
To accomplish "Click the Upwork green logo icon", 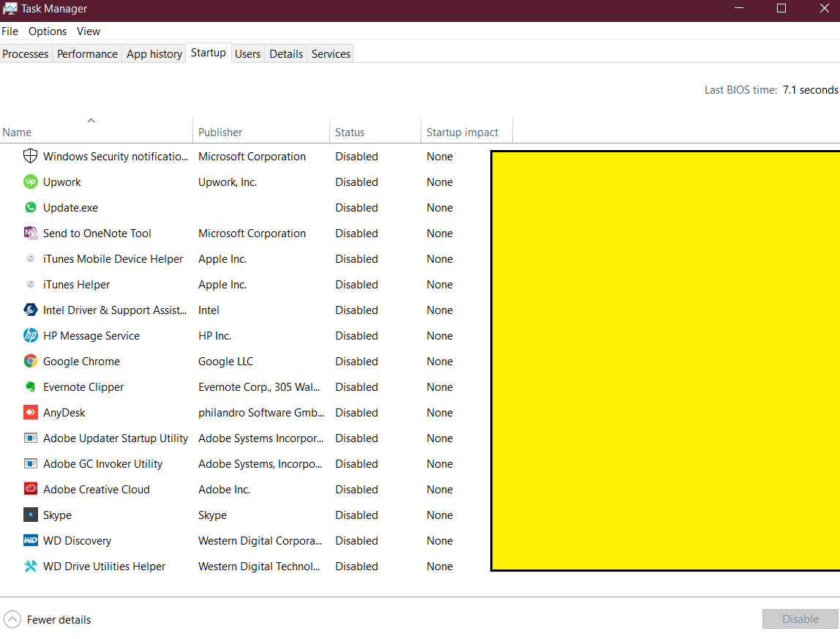I will [31, 182].
